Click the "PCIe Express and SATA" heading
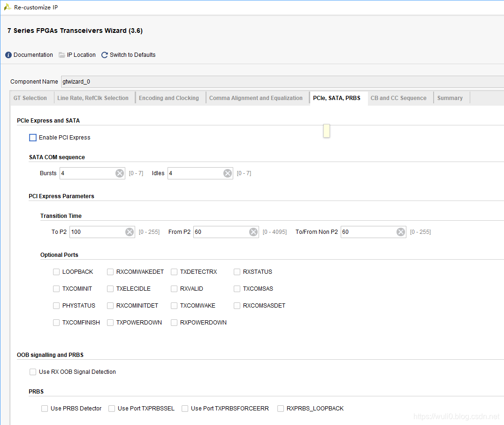 [x=48, y=121]
